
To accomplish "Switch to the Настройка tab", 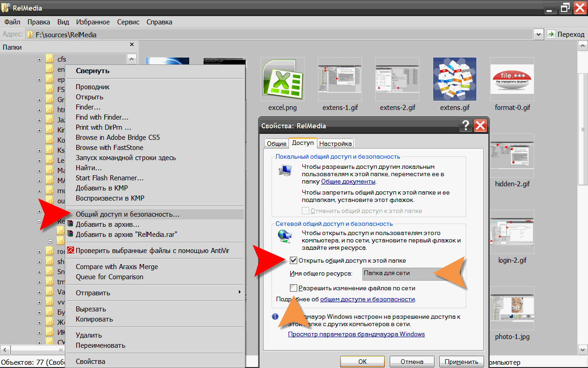I will point(335,144).
